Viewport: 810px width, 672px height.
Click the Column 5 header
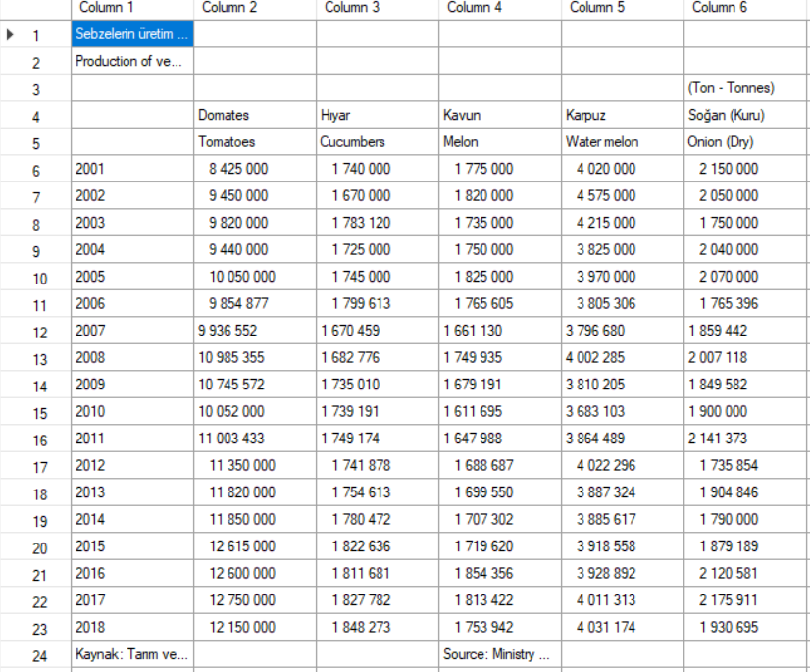pos(622,9)
